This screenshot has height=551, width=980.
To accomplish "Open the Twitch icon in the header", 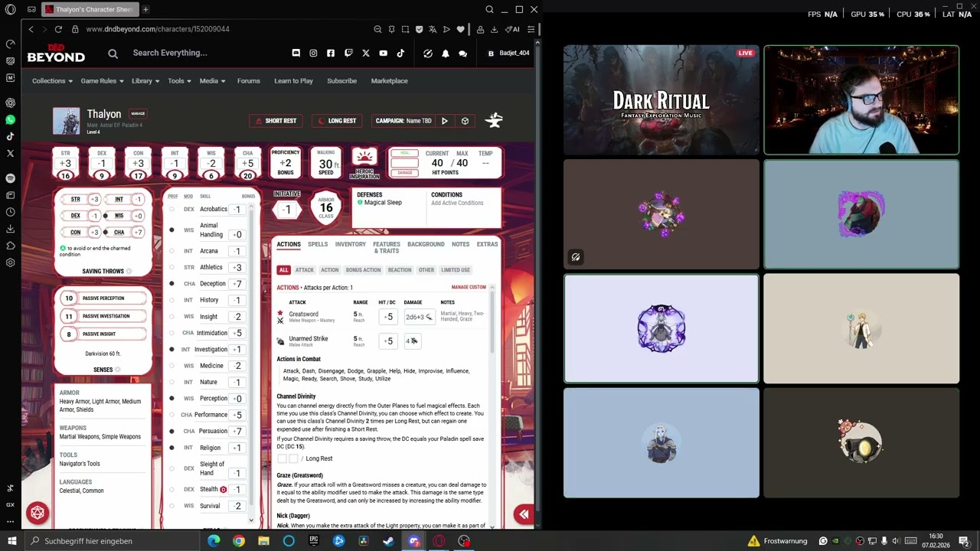I will point(348,53).
